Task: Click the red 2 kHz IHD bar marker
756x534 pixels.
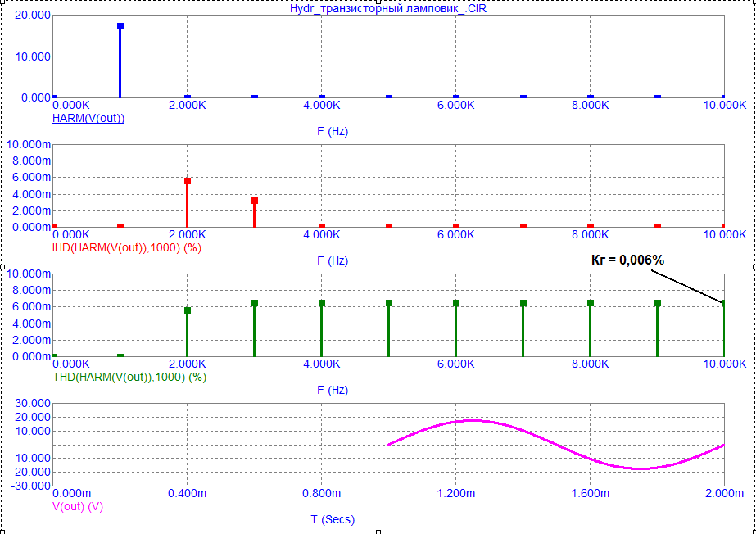Action: click(187, 181)
